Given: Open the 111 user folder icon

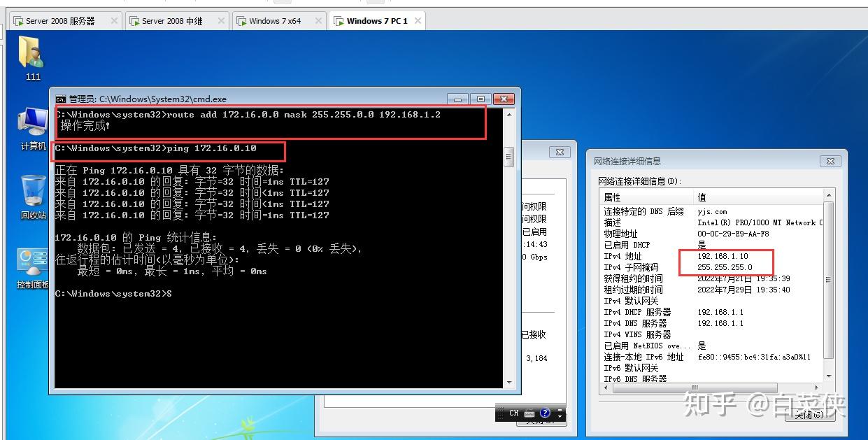Looking at the screenshot, I should (30, 55).
